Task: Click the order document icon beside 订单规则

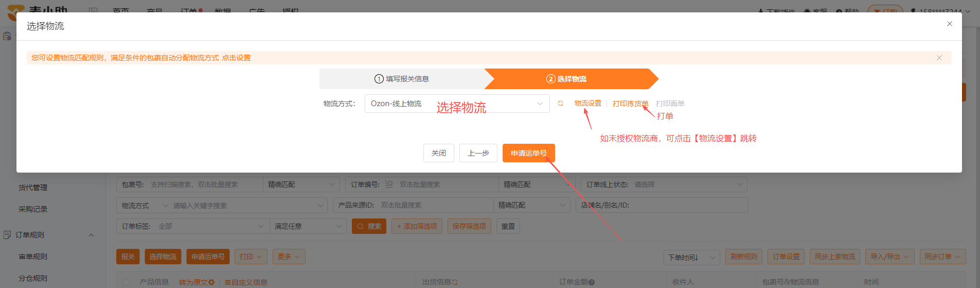Action: tap(7, 235)
